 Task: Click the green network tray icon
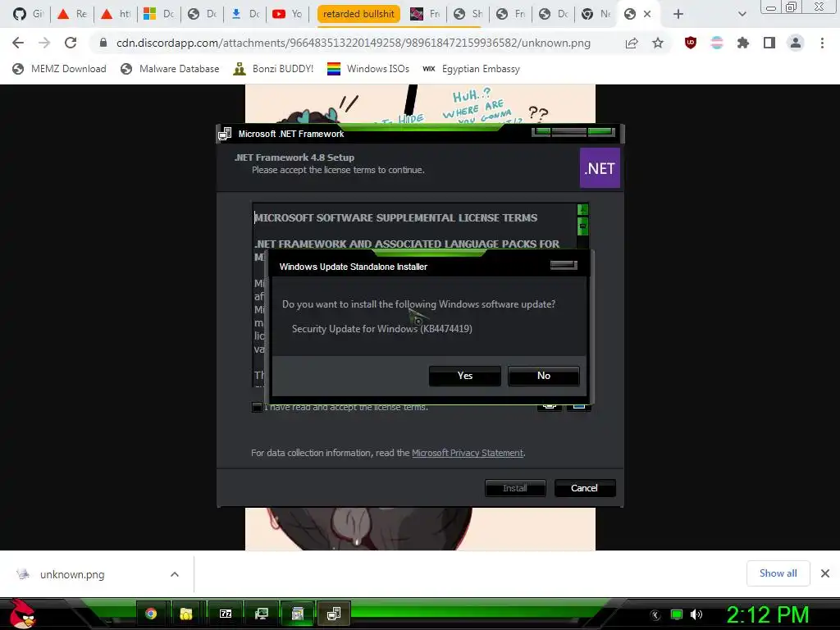tap(677, 614)
